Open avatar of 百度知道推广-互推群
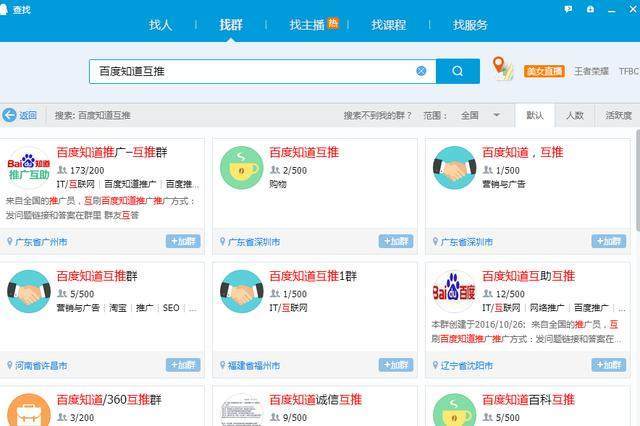The image size is (640, 426). (29, 168)
